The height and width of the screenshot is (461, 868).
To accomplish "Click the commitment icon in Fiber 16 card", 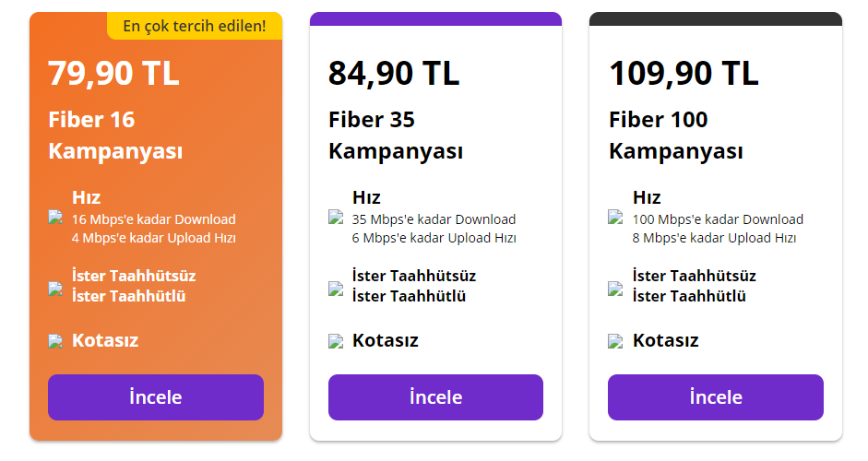I will click(x=56, y=288).
